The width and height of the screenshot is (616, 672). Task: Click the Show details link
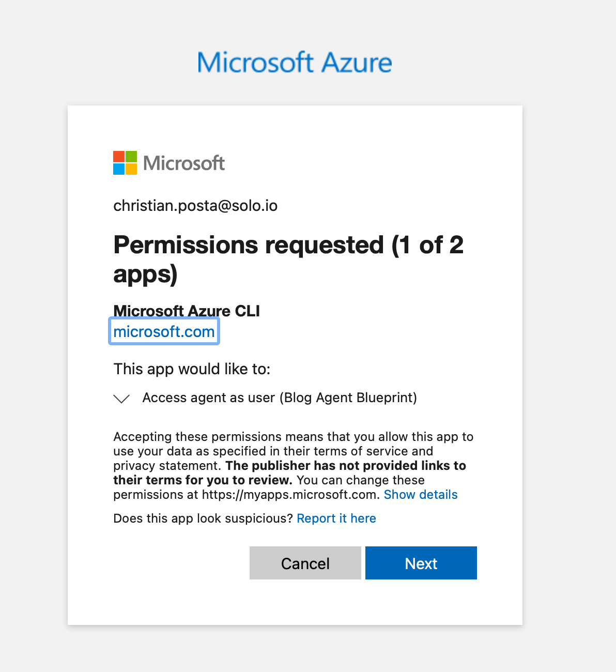coord(421,495)
